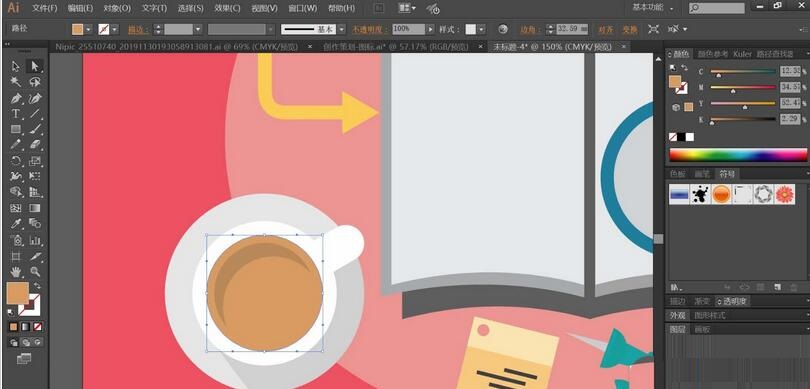Select the Hand tool
This screenshot has width=810, height=389.
coord(16,272)
